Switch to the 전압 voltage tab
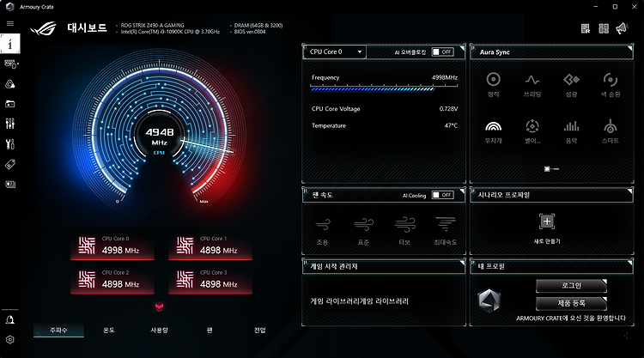This screenshot has width=644, height=358. click(x=259, y=330)
